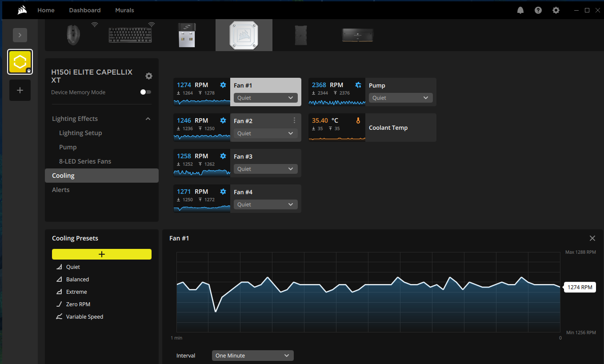Click the Corsair sails logo icon
The width and height of the screenshot is (604, 364).
22,10
